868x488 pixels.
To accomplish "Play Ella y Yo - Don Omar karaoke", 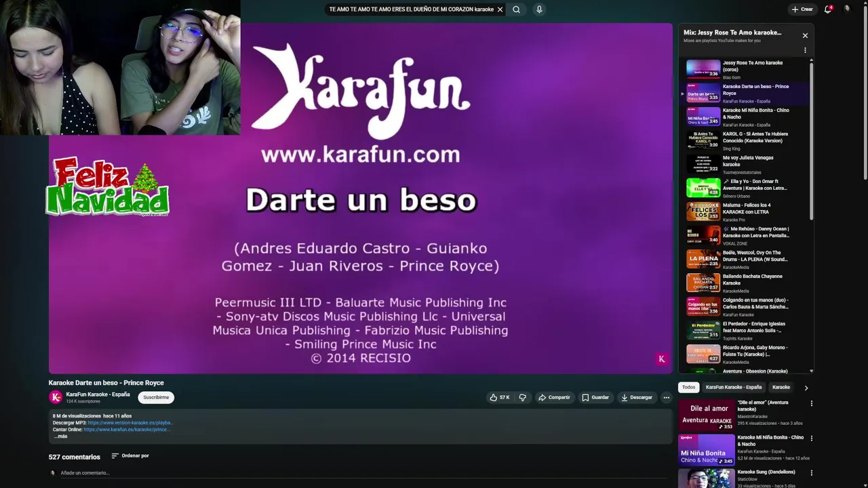I will [x=745, y=188].
